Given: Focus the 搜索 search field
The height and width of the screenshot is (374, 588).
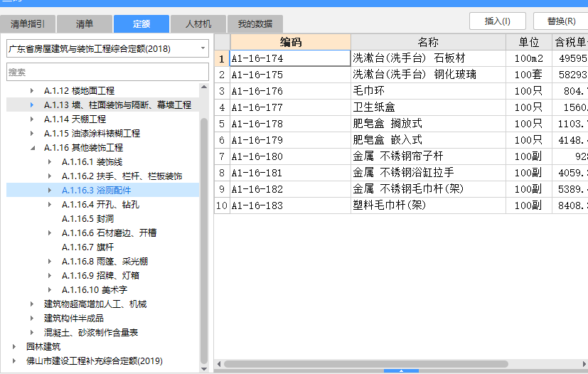Looking at the screenshot, I should [x=107, y=72].
